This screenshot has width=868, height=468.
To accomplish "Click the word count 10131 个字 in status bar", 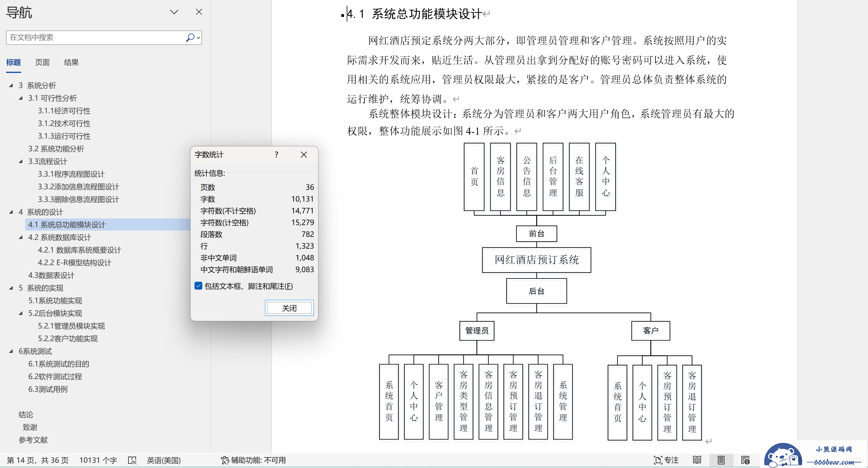I will click(x=98, y=460).
